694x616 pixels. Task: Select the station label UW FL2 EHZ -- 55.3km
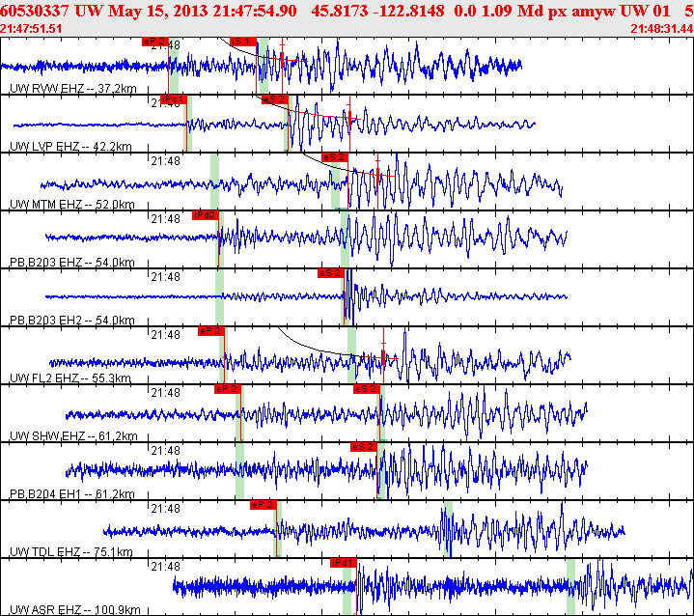pyautogui.click(x=70, y=378)
